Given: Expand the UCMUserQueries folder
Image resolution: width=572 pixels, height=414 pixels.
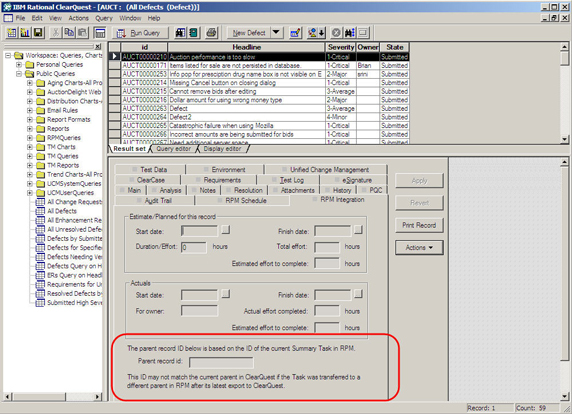Looking at the screenshot, I should 30,193.
